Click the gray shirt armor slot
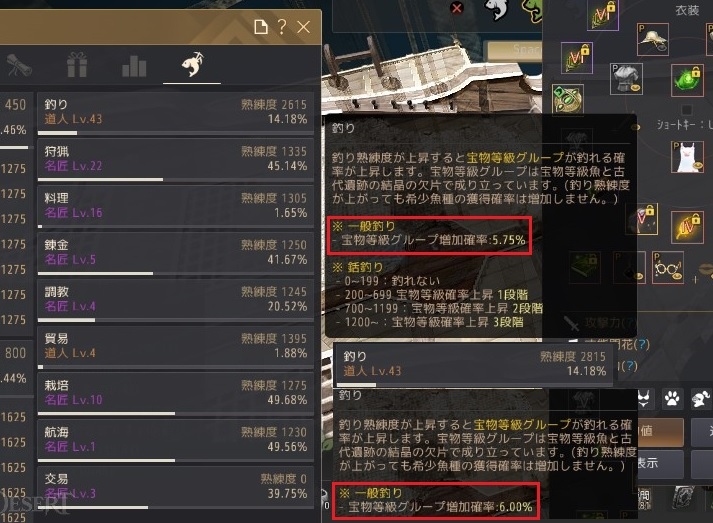 626,79
